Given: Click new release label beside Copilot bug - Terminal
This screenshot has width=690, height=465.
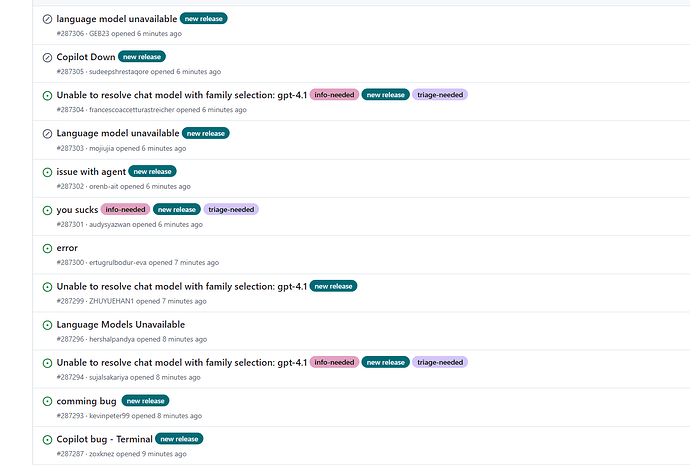Looking at the screenshot, I should 180,439.
